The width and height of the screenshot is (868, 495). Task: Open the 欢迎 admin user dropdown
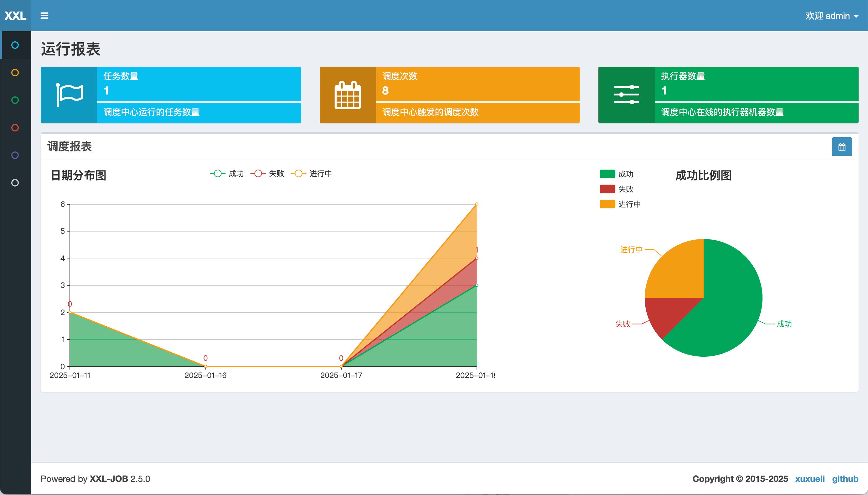(x=832, y=16)
